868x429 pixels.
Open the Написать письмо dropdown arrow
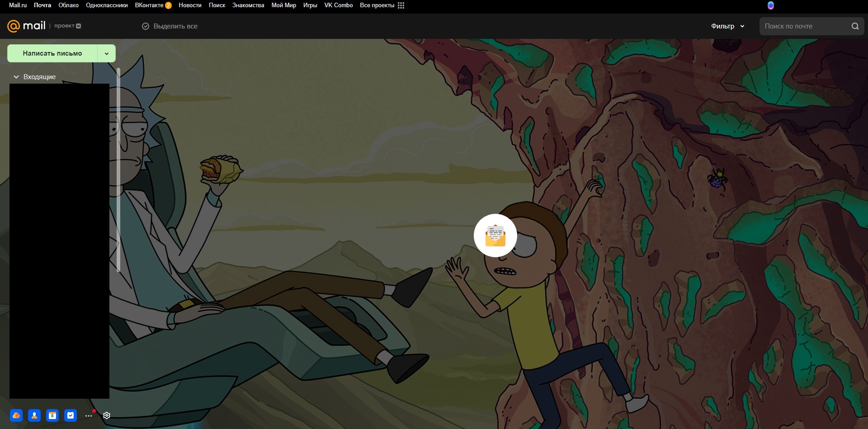coord(107,53)
